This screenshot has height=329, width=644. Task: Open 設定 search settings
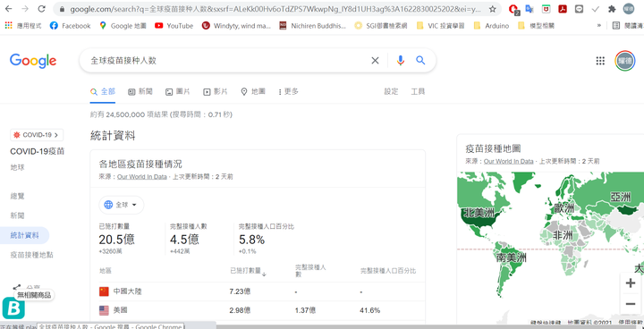pyautogui.click(x=391, y=91)
